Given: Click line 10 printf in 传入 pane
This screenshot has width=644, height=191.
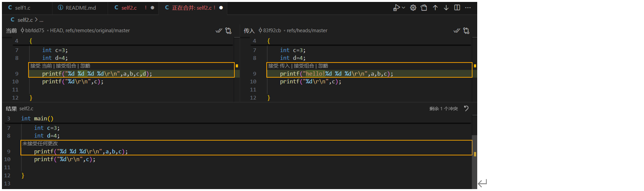Looking at the screenshot, I should [x=311, y=81].
